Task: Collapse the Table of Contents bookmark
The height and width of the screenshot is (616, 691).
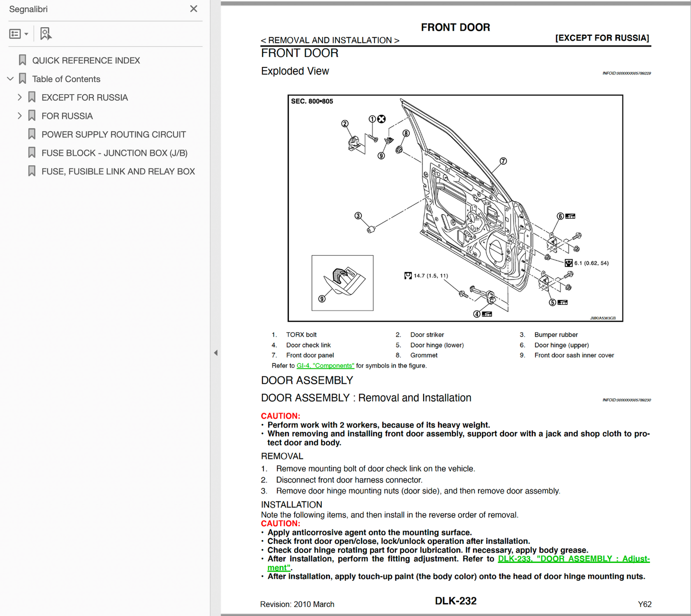Action: pos(10,79)
